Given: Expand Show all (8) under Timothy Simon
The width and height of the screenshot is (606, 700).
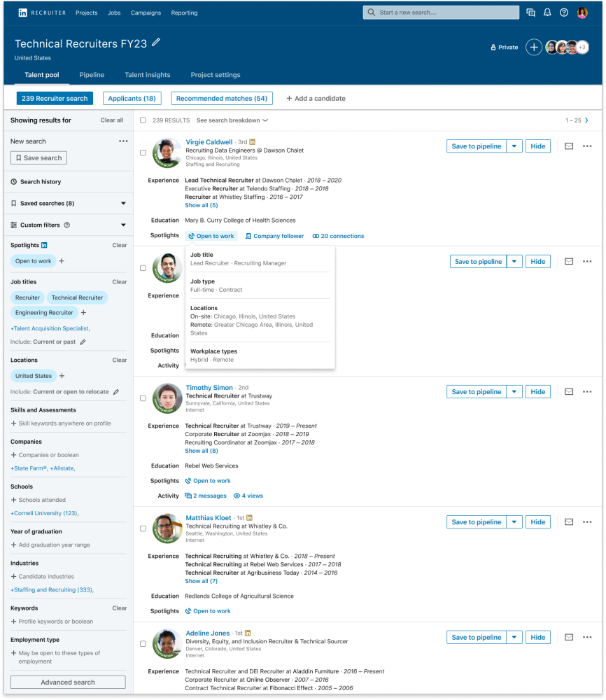Looking at the screenshot, I should coord(201,451).
